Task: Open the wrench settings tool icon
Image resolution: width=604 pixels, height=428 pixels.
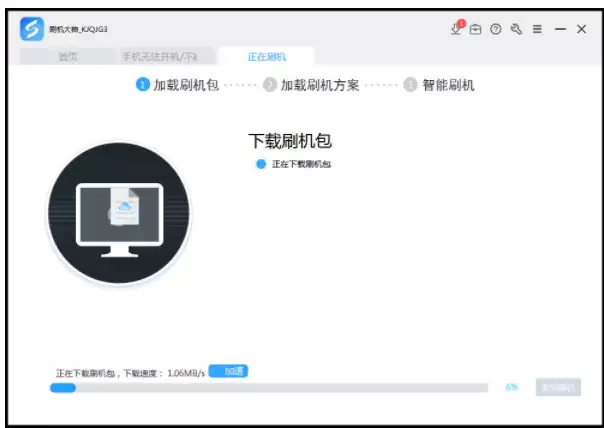Action: click(x=516, y=29)
